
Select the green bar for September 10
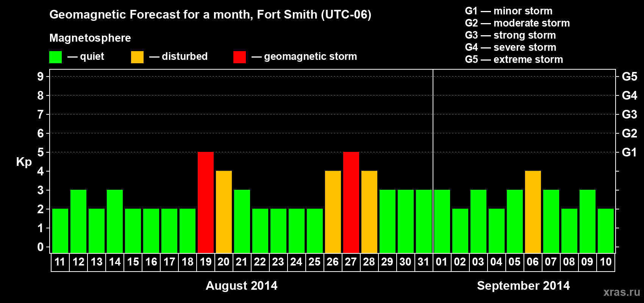tap(606, 231)
